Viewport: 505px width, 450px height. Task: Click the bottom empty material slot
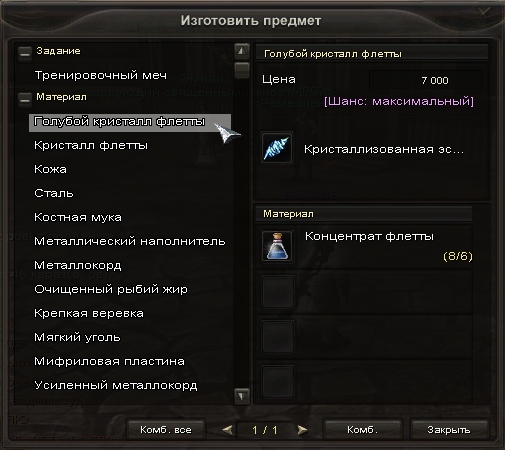[278, 382]
